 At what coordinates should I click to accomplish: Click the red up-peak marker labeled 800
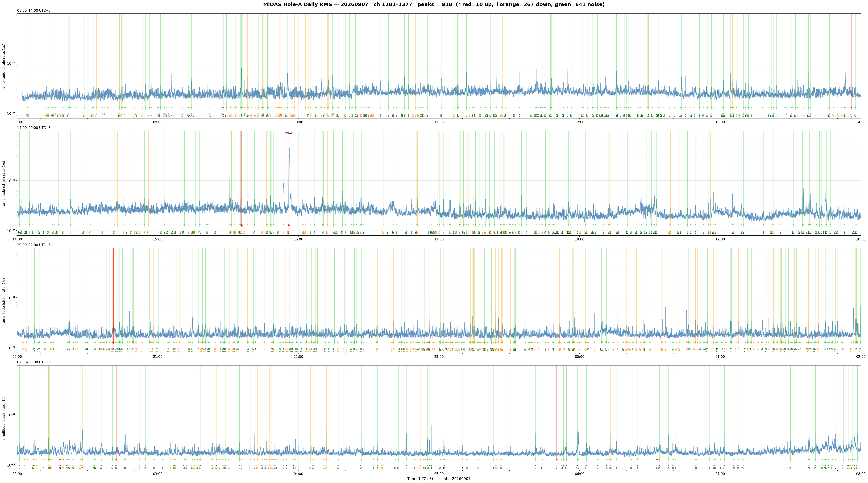[116, 459]
